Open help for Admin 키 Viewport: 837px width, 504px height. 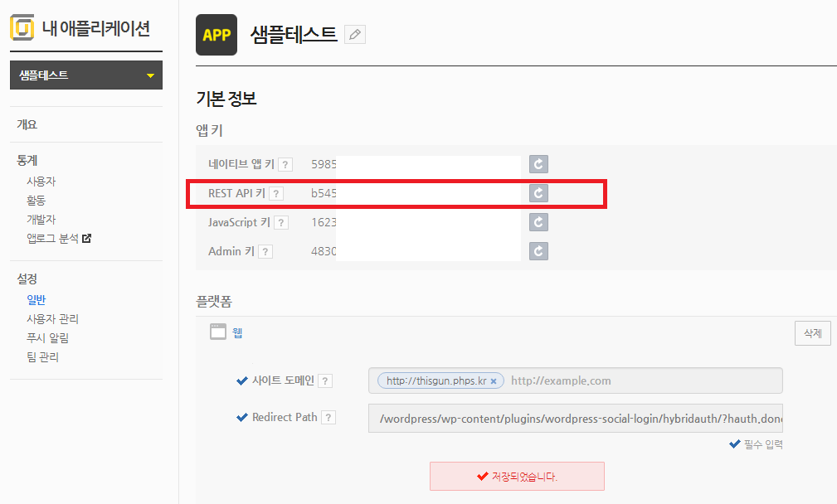pyautogui.click(x=265, y=252)
